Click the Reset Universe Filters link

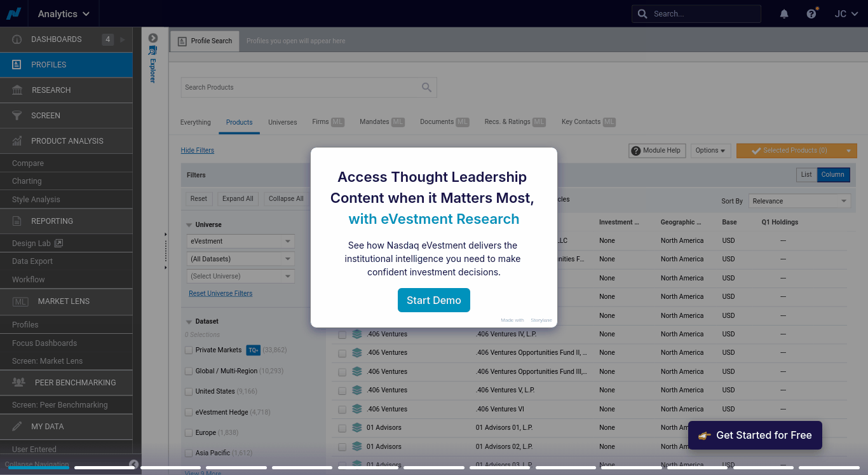tap(220, 294)
